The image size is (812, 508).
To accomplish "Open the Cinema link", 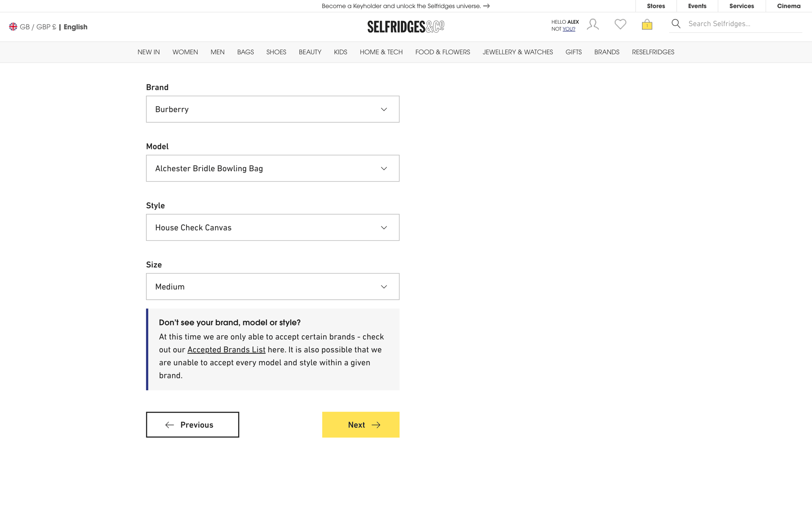I will coord(789,6).
